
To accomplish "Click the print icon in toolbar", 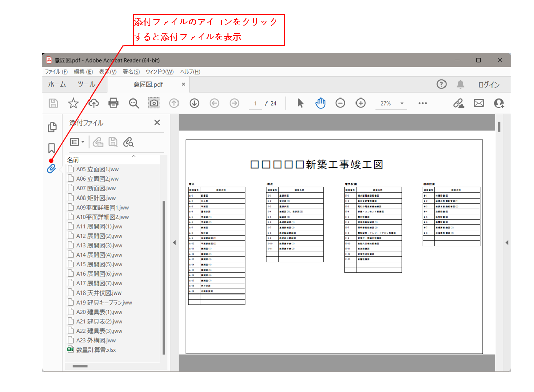I will click(x=114, y=103).
